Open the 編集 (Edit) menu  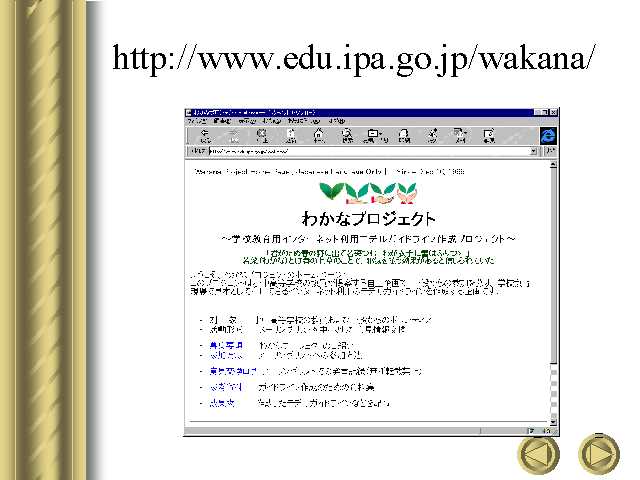point(222,121)
